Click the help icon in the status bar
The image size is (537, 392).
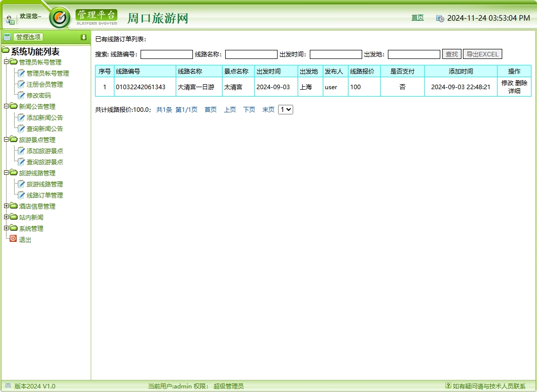pos(448,385)
